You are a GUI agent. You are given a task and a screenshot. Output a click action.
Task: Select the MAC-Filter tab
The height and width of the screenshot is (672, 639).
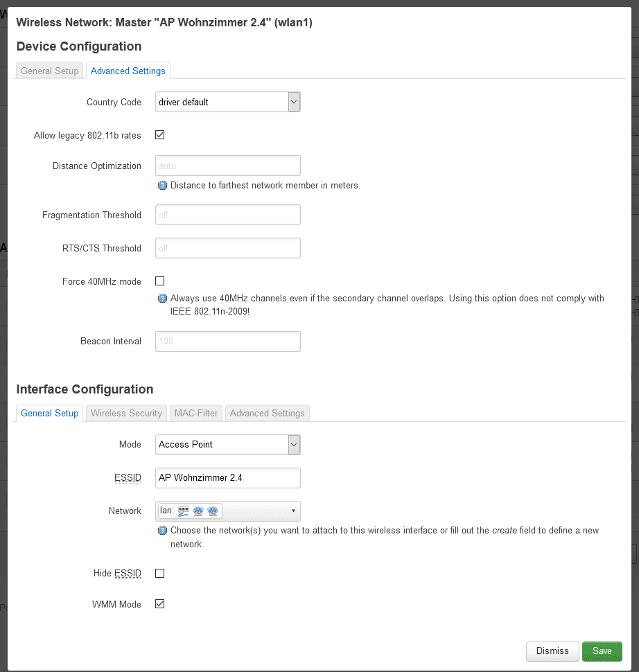click(x=196, y=413)
